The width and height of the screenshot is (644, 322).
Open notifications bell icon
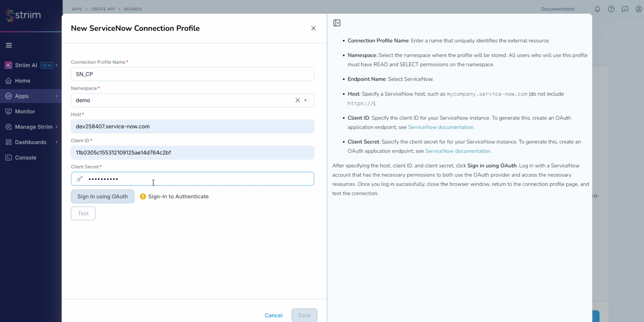597,9
